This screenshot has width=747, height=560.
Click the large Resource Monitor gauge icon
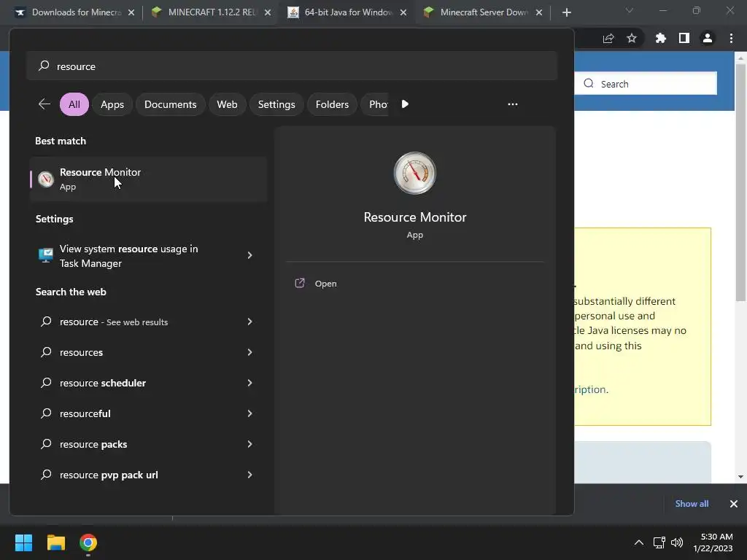pyautogui.click(x=414, y=173)
